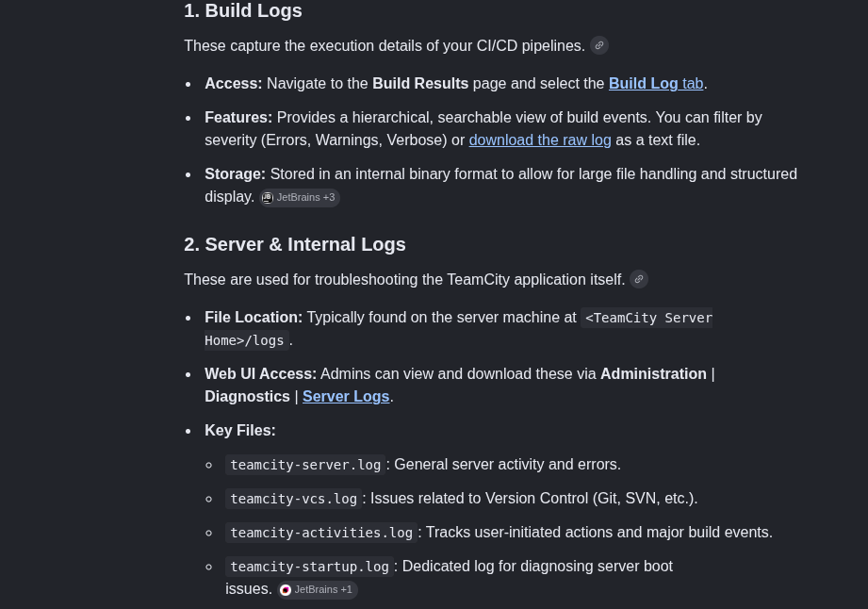The height and width of the screenshot is (609, 868).
Task: Select the teamcity-startup.log code snippet
Action: (x=309, y=567)
